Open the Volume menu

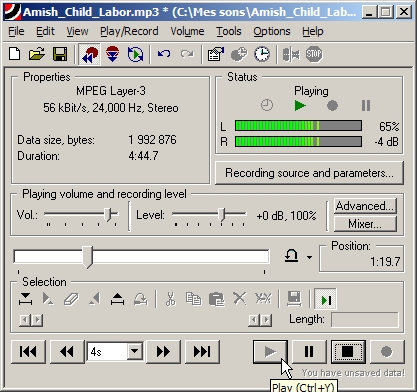(187, 31)
